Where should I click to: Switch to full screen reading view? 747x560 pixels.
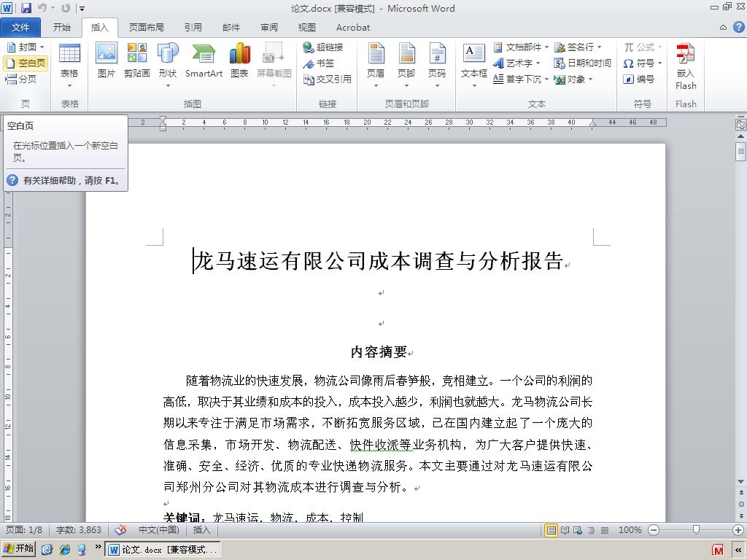tap(565, 530)
